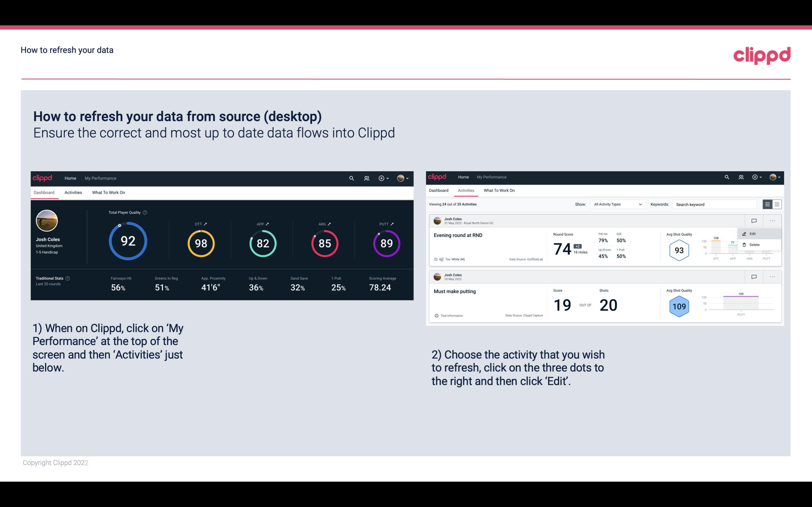812x507 pixels.
Task: Click 'Edit' in the activity context menu
Action: pyautogui.click(x=754, y=233)
